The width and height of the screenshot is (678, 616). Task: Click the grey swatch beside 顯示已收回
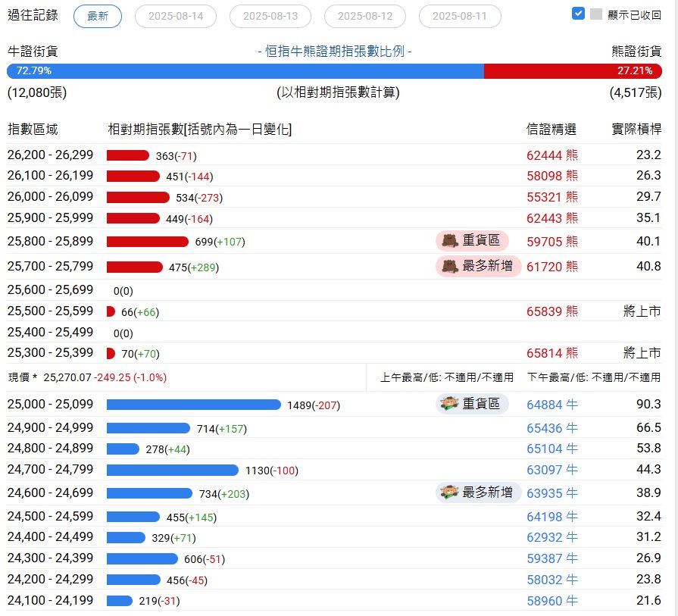596,14
